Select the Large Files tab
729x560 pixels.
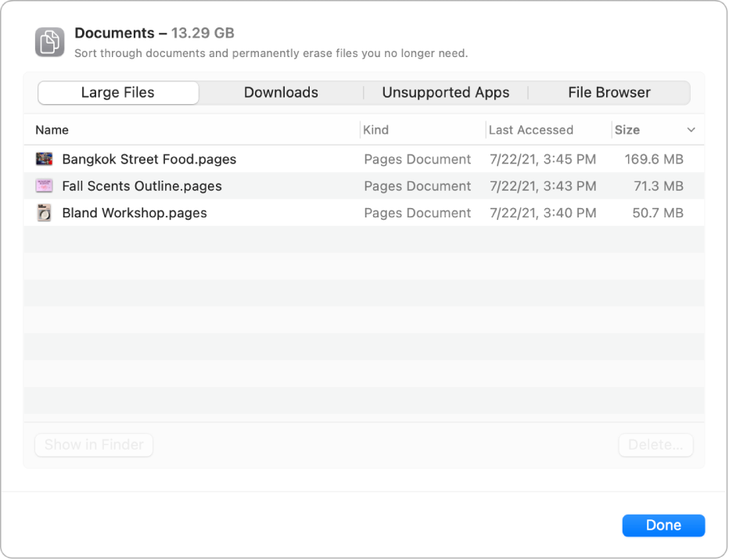117,92
